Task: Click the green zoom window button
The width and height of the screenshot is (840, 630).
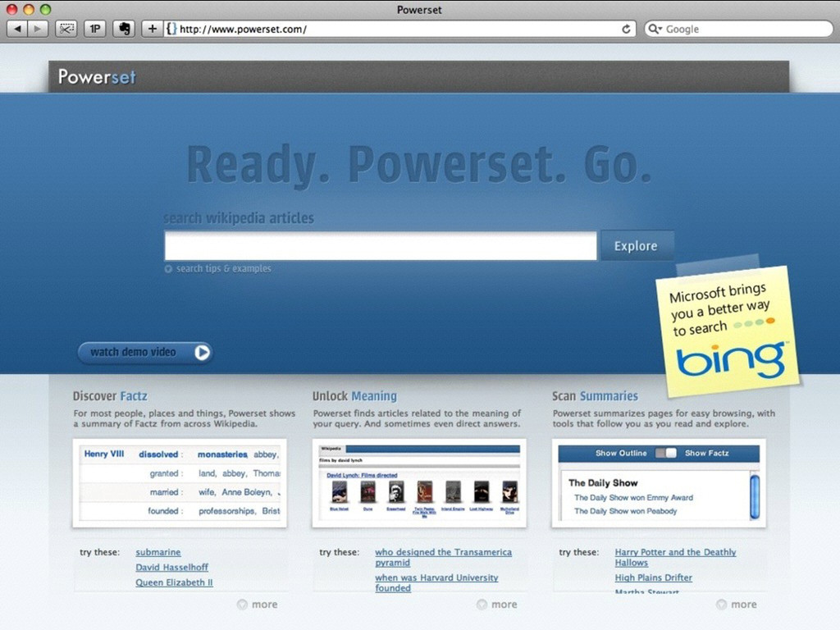Action: click(x=46, y=9)
